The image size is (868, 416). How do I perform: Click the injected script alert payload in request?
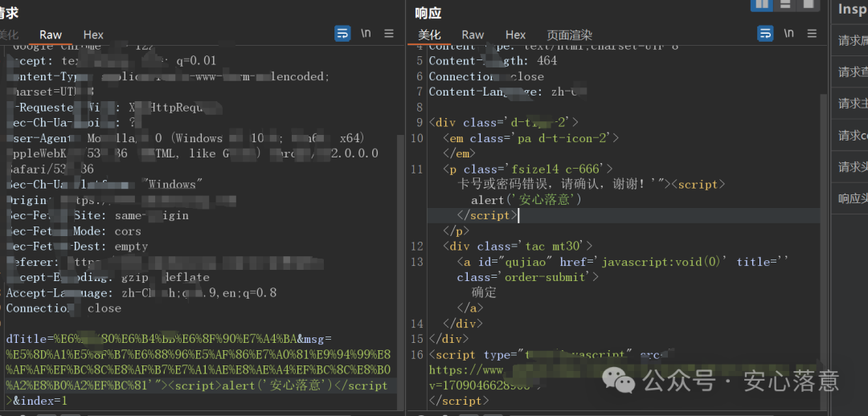pos(276,385)
